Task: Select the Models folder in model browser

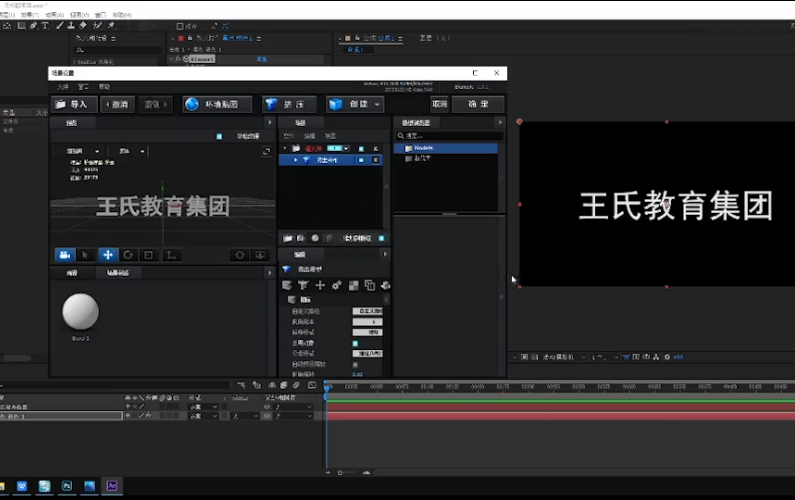Action: pos(446,148)
